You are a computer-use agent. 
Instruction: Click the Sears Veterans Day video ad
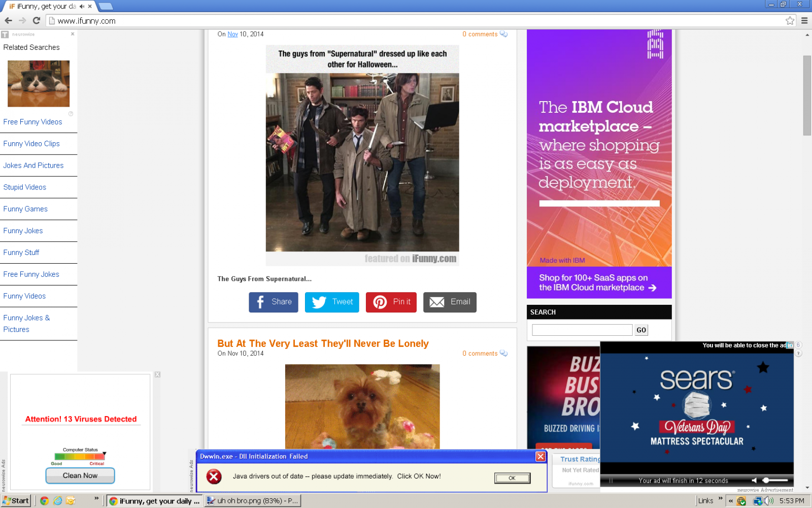coord(697,408)
